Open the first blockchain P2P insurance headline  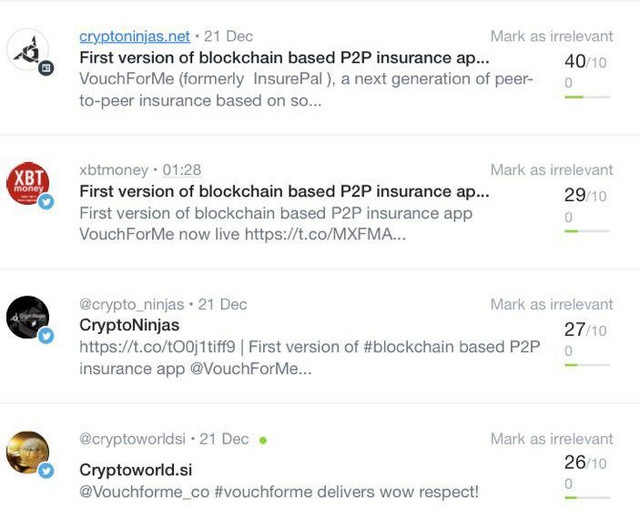pyautogui.click(x=284, y=58)
